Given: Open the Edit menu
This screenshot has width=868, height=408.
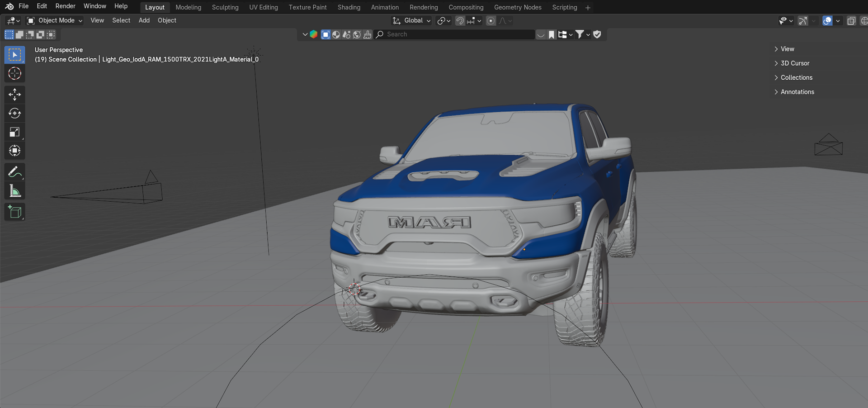Looking at the screenshot, I should coord(42,6).
